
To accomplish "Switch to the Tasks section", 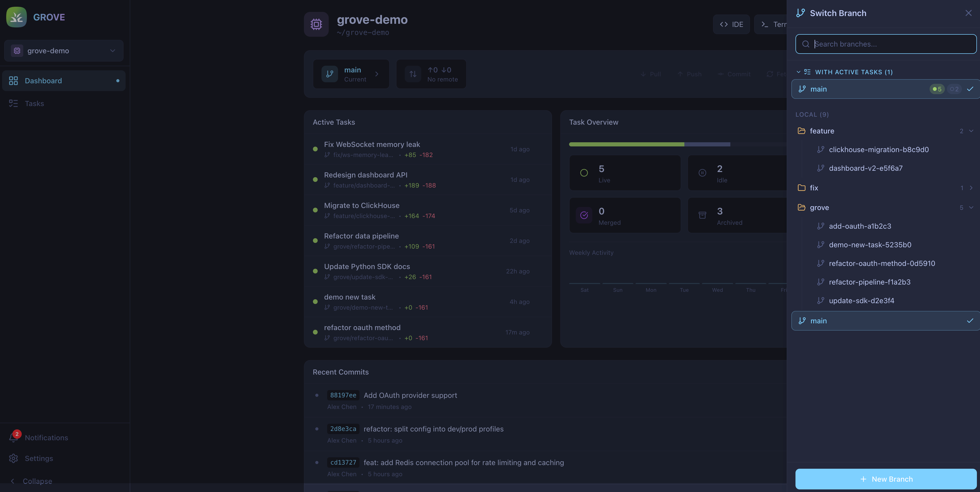I will (x=34, y=103).
